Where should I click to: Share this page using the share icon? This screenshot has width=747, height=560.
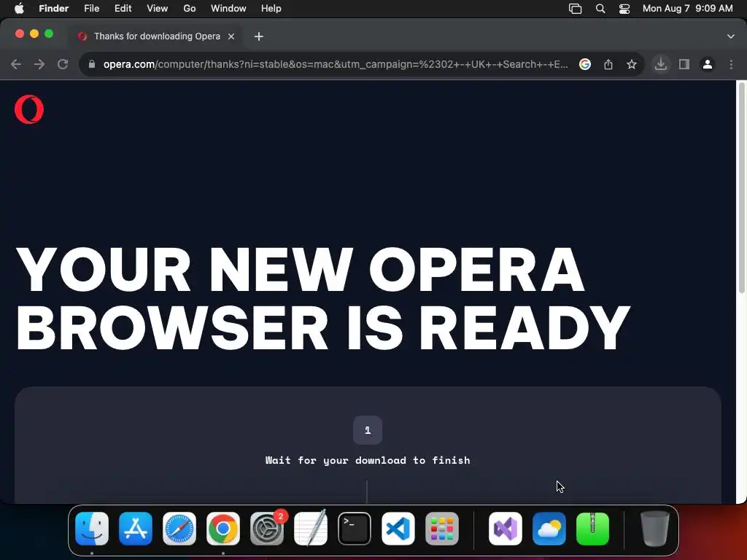click(608, 64)
